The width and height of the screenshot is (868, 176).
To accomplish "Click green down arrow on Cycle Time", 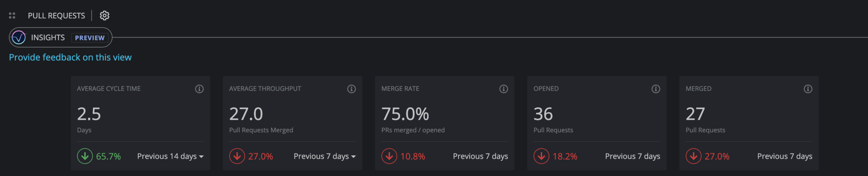I will (85, 156).
